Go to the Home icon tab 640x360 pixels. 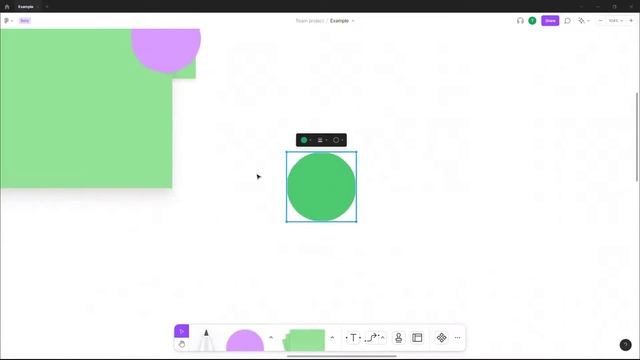coord(7,7)
